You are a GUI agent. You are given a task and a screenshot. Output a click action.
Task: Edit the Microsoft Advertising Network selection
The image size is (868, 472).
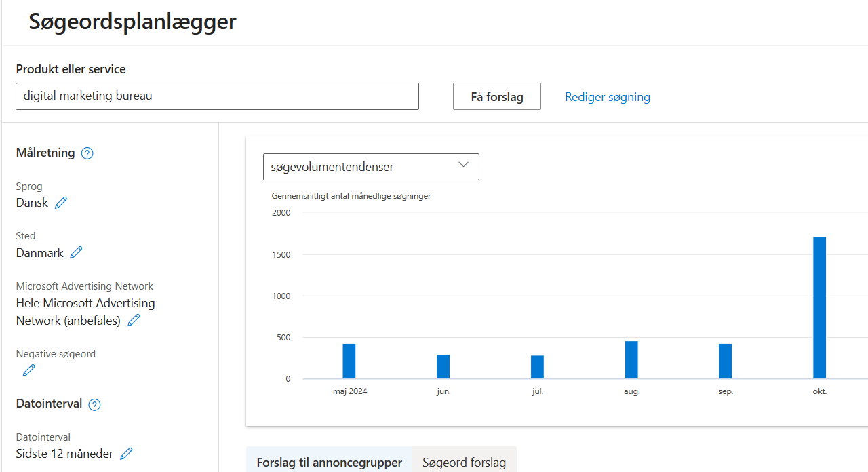[134, 321]
